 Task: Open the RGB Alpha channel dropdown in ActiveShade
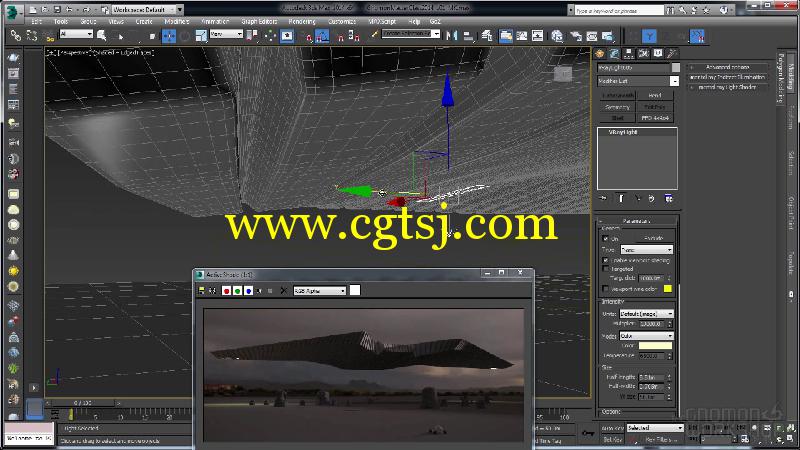(320, 290)
